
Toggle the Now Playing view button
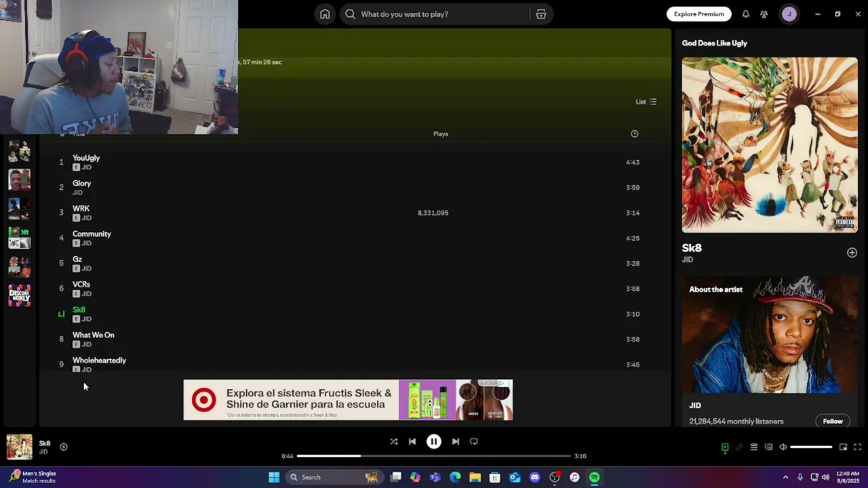[x=725, y=447]
